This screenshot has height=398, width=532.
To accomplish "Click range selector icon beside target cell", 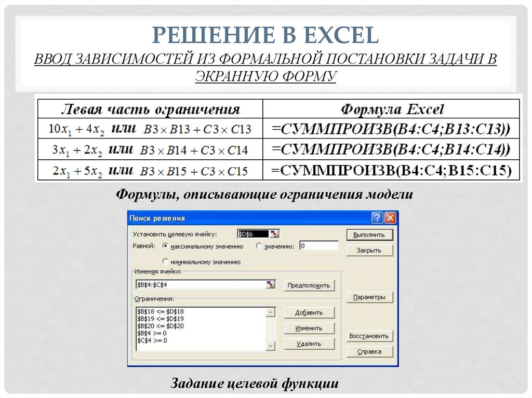I will pyautogui.click(x=274, y=234).
